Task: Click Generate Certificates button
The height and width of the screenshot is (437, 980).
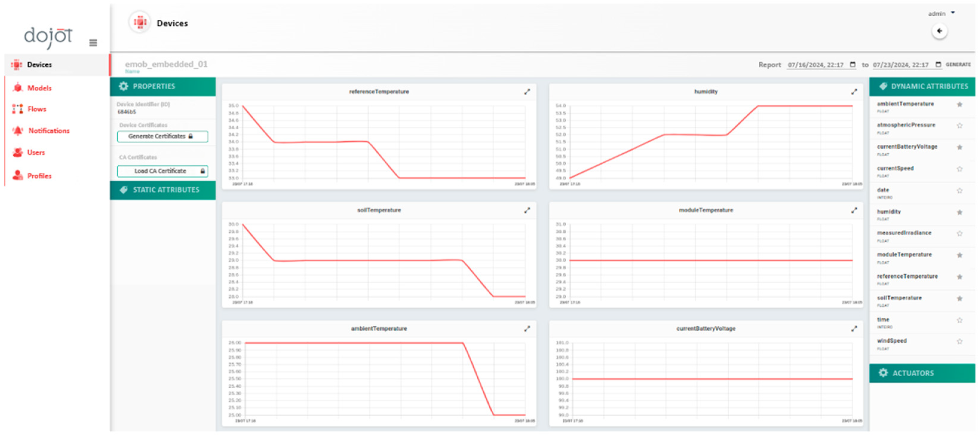Action: (162, 136)
